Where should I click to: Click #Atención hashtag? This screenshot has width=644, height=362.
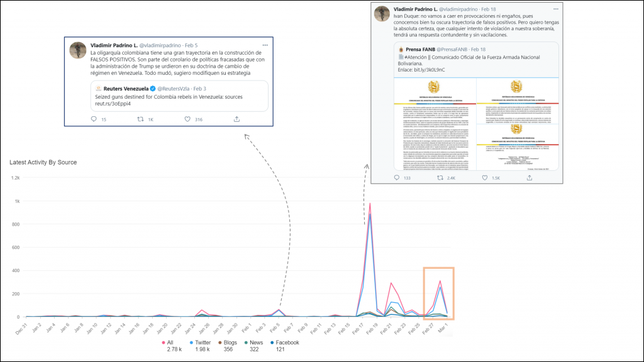pyautogui.click(x=416, y=57)
